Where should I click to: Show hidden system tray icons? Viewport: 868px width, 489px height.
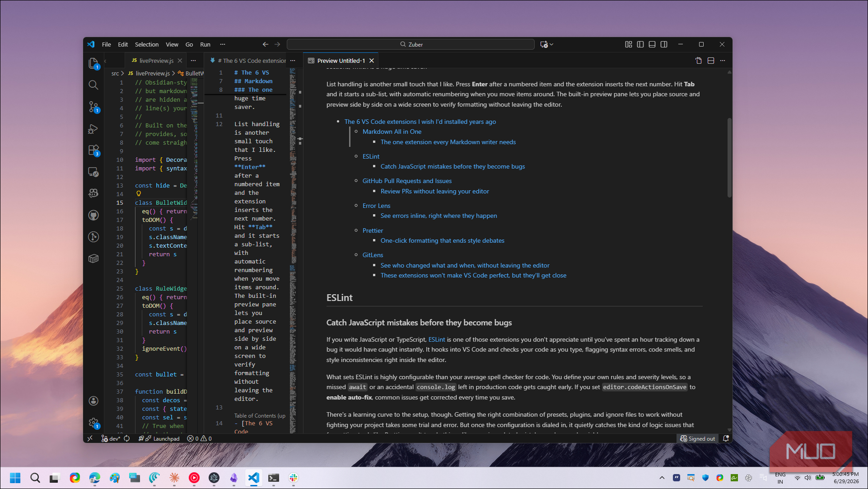tap(662, 478)
